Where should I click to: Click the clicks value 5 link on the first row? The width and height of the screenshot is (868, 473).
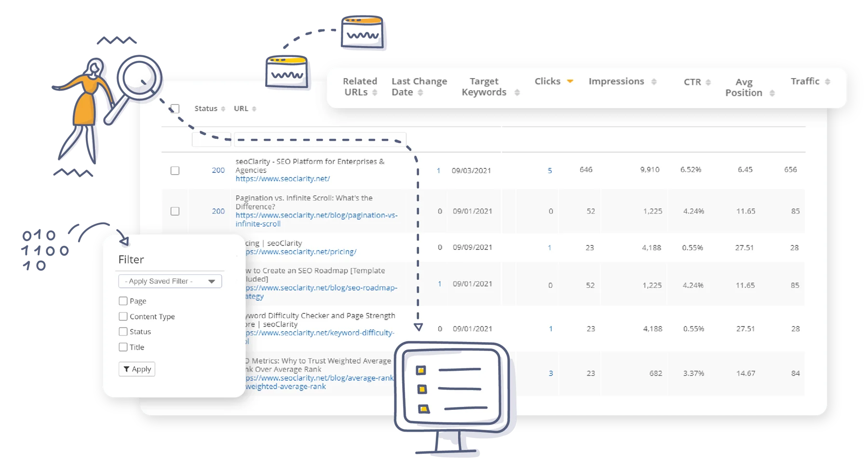550,170
